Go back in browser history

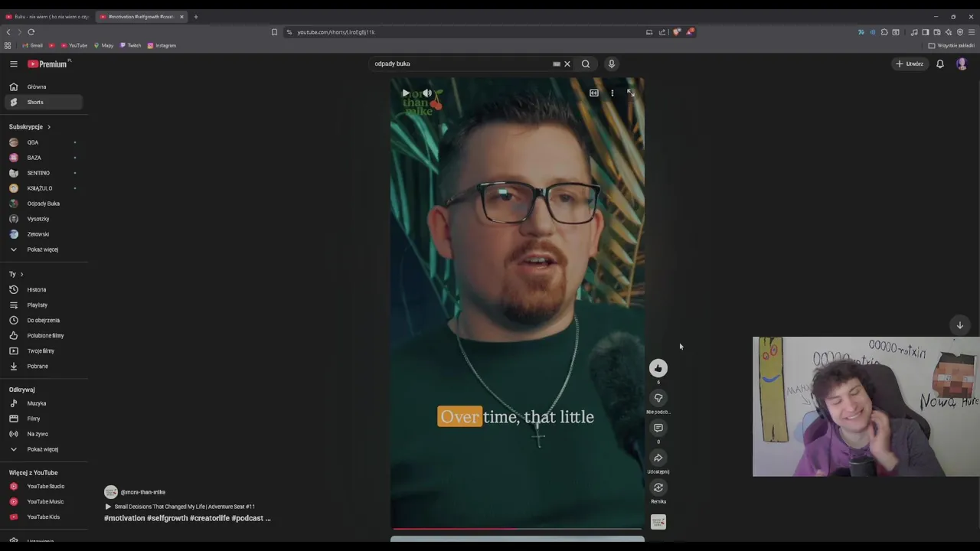click(8, 32)
